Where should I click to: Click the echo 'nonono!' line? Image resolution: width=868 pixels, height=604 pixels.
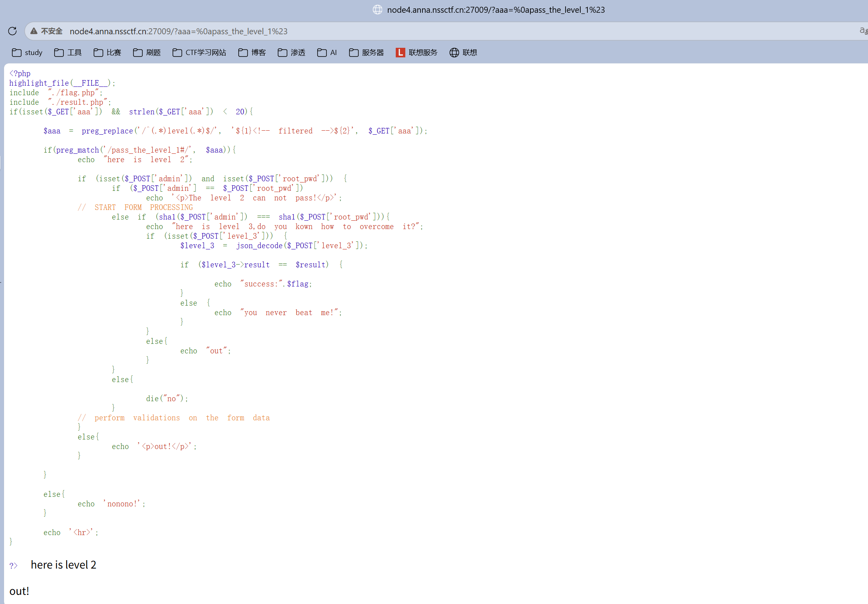(112, 504)
